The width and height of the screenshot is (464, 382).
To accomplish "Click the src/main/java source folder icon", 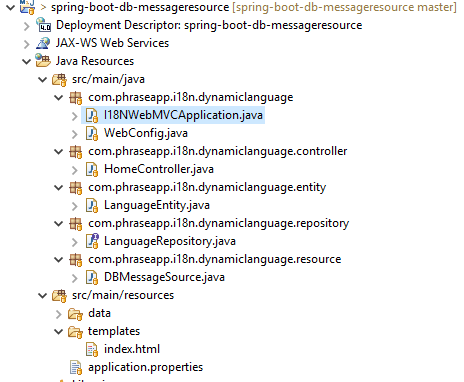I will (x=59, y=79).
